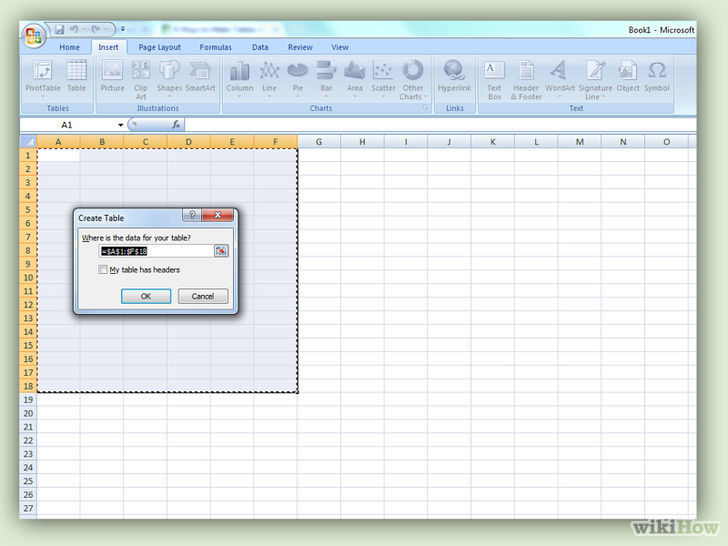The width and height of the screenshot is (728, 546).
Task: Open the Formulas ribbon tab
Action: click(x=215, y=47)
